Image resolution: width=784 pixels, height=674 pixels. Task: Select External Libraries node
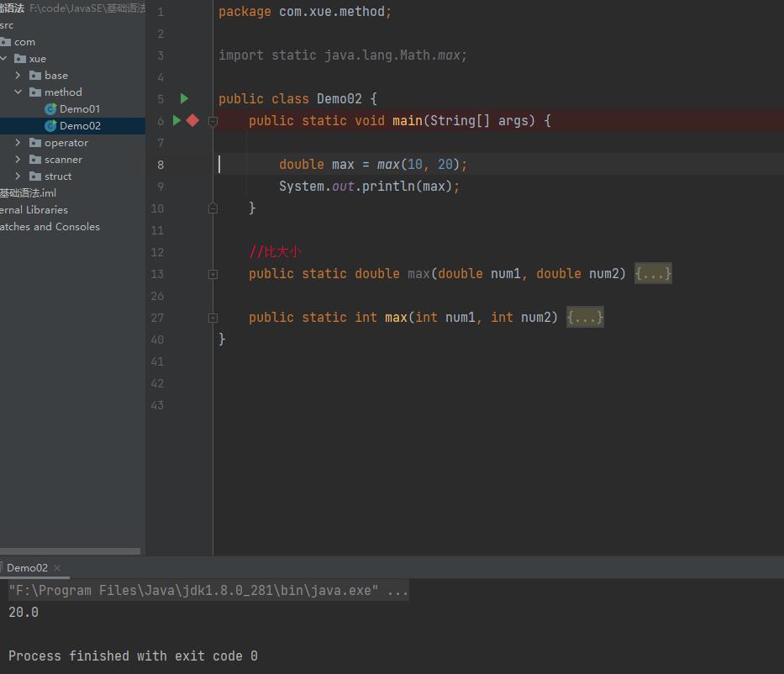point(34,209)
